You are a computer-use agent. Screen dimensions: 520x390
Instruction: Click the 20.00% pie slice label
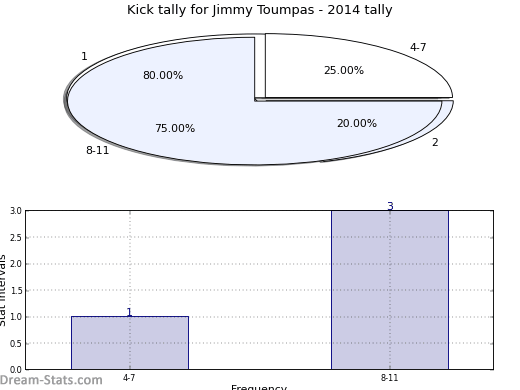(x=357, y=123)
